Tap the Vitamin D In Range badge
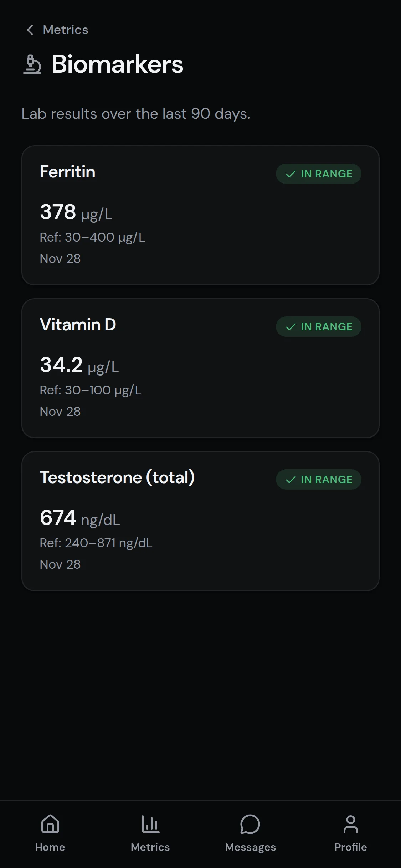 [318, 327]
